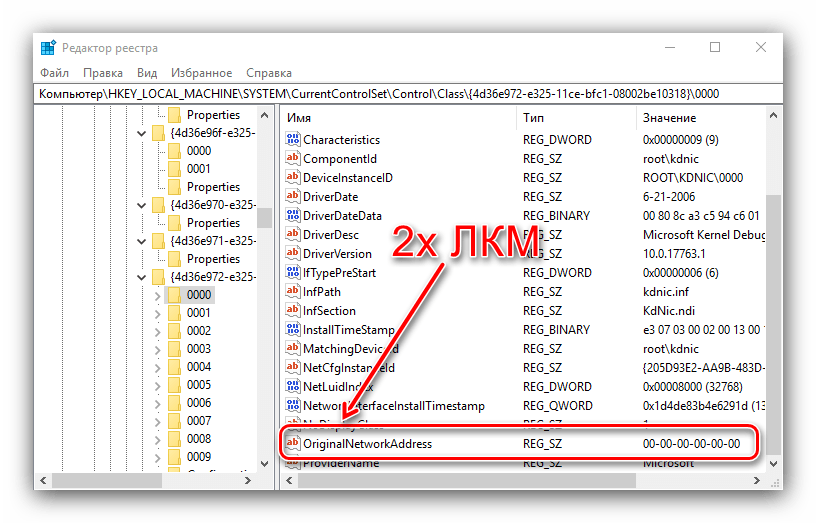This screenshot has width=816, height=523.
Task: Collapse the {4d36e96f-e325- key node
Action: click(142, 133)
